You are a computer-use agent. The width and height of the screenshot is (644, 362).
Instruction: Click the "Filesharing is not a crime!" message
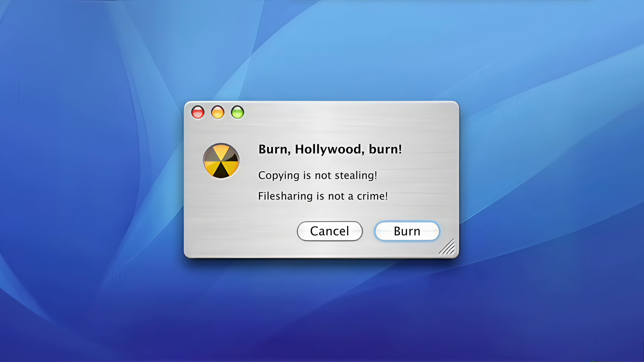click(x=323, y=196)
